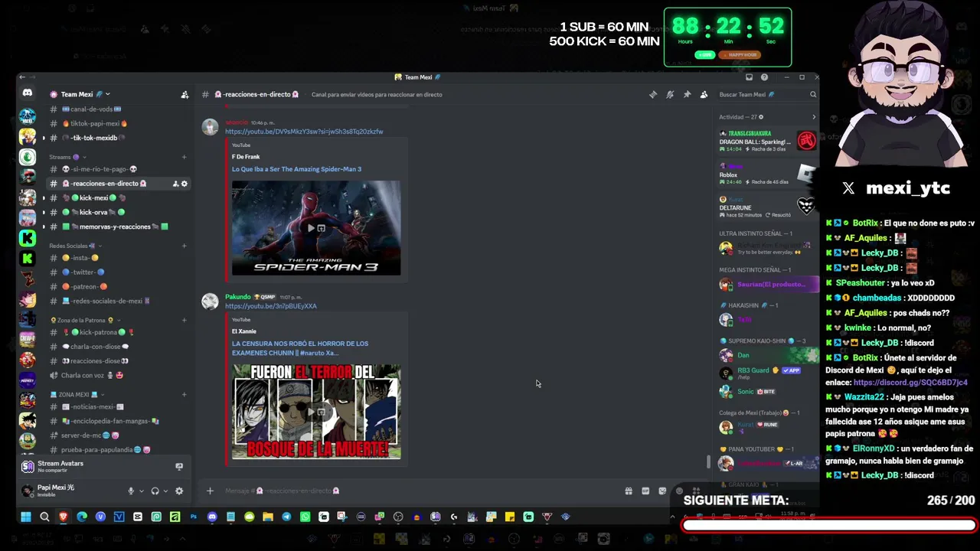Add a channel to Zona de la Patrona

tap(184, 320)
